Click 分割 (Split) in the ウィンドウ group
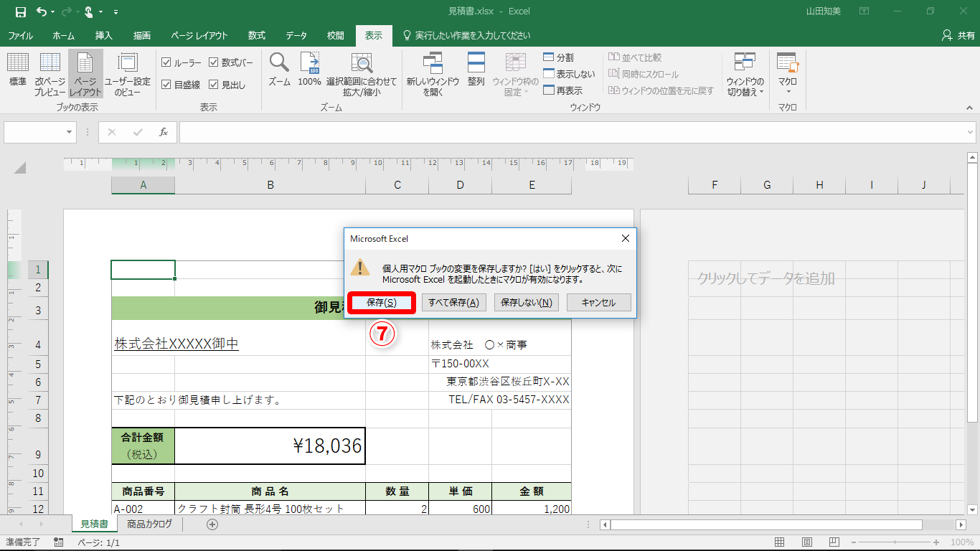This screenshot has height=551, width=980. [558, 57]
